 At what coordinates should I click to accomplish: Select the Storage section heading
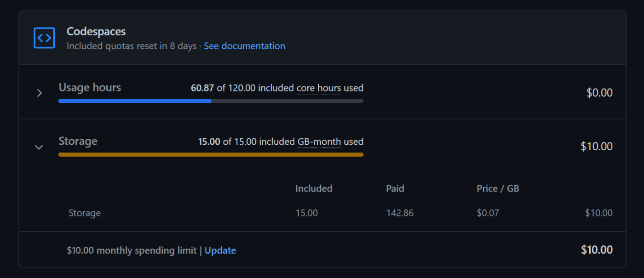tap(78, 141)
